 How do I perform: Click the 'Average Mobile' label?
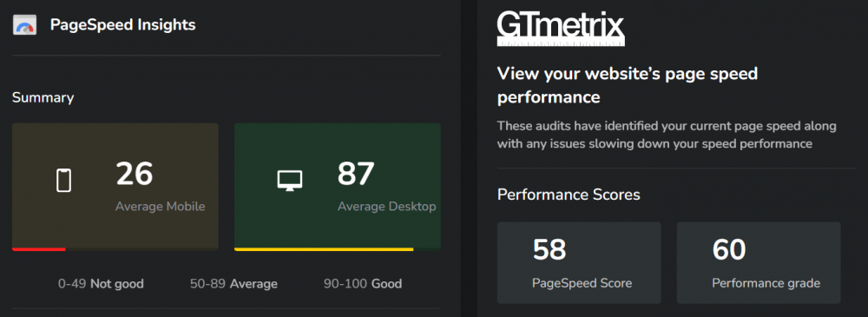point(160,207)
